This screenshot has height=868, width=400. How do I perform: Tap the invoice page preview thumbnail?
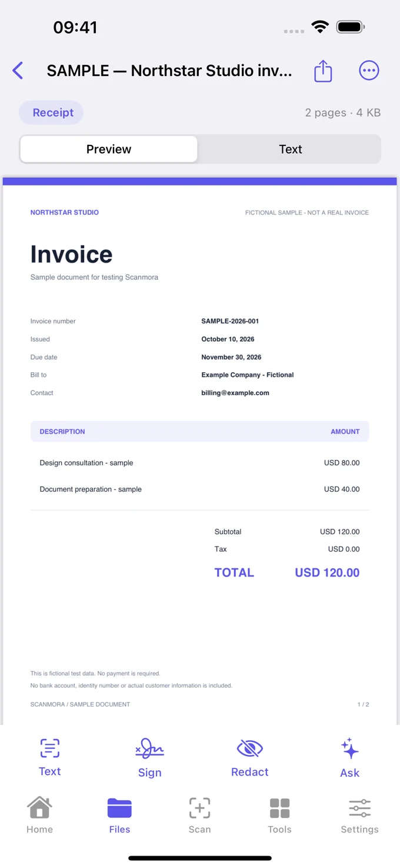click(x=200, y=451)
